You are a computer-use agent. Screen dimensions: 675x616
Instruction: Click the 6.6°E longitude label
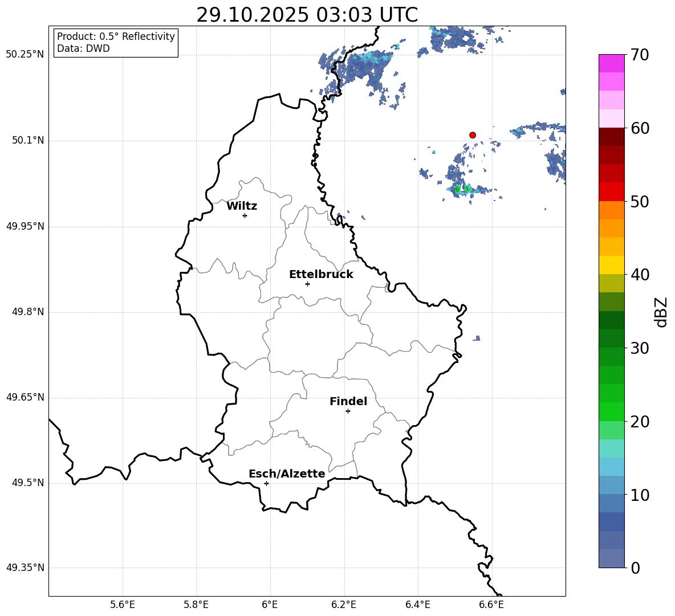pos(491,605)
